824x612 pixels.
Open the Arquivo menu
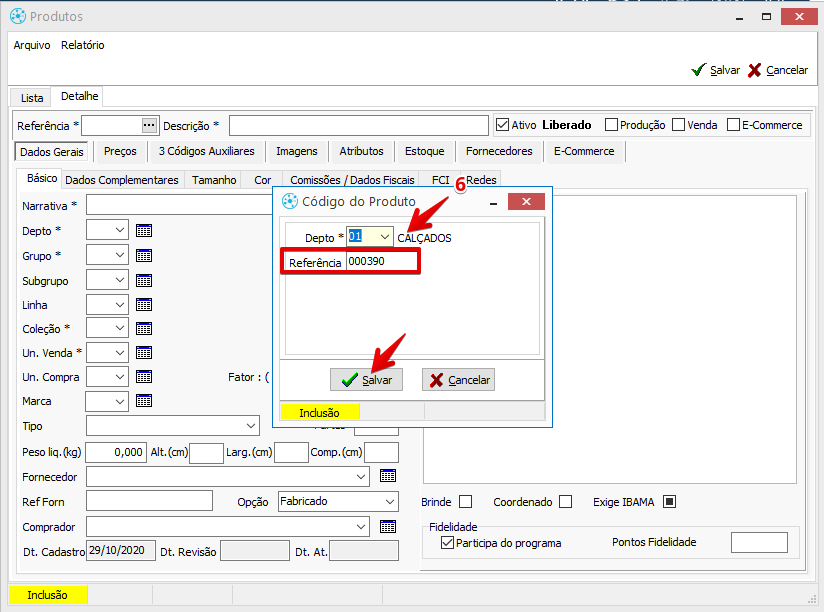(32, 45)
